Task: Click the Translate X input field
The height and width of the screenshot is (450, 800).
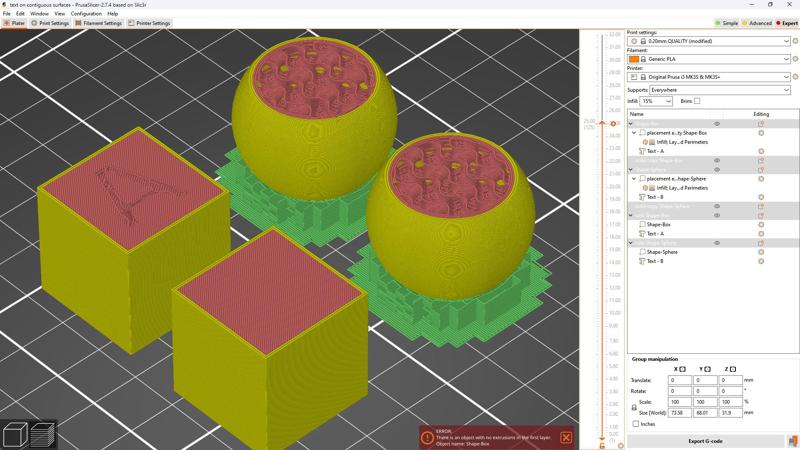Action: (x=680, y=380)
